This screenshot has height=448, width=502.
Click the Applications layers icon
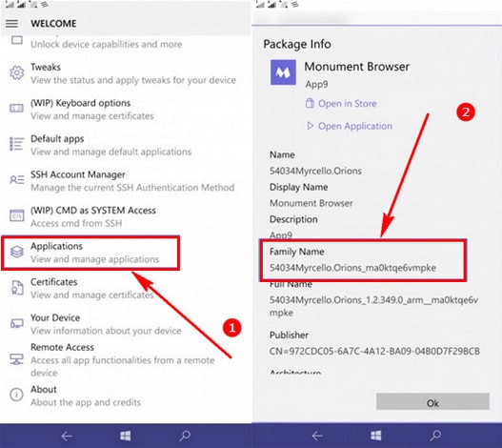click(16, 252)
